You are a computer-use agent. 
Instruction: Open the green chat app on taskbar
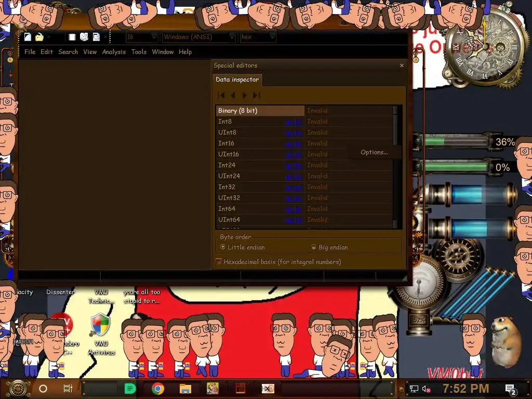click(x=130, y=389)
